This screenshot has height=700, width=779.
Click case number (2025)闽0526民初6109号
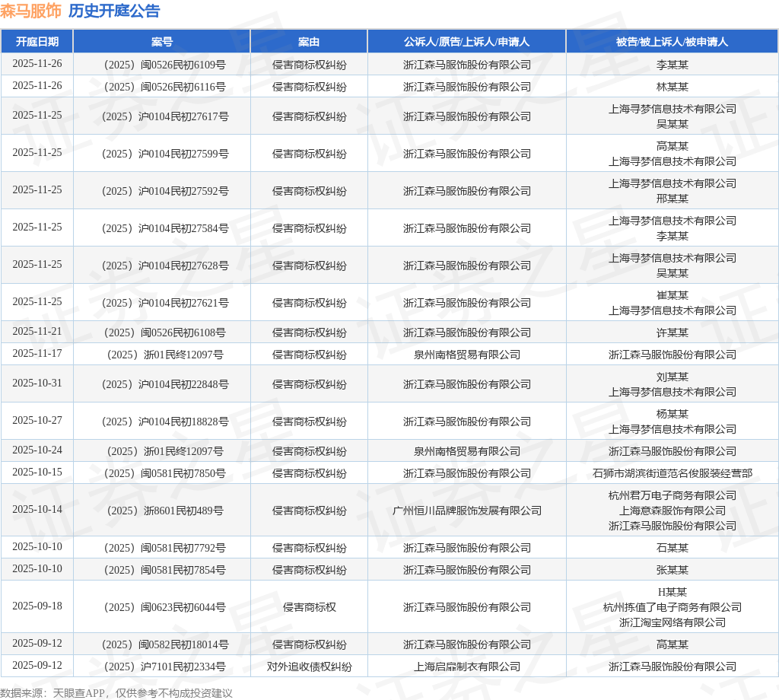click(162, 65)
